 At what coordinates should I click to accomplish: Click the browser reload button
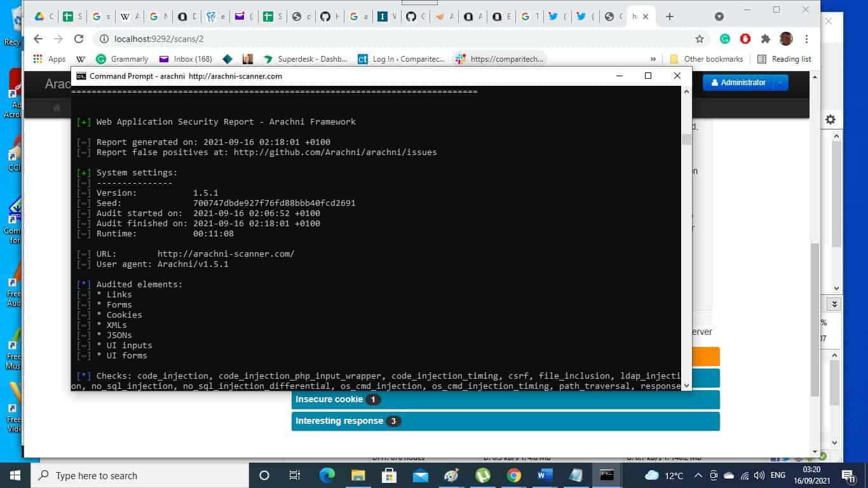79,39
